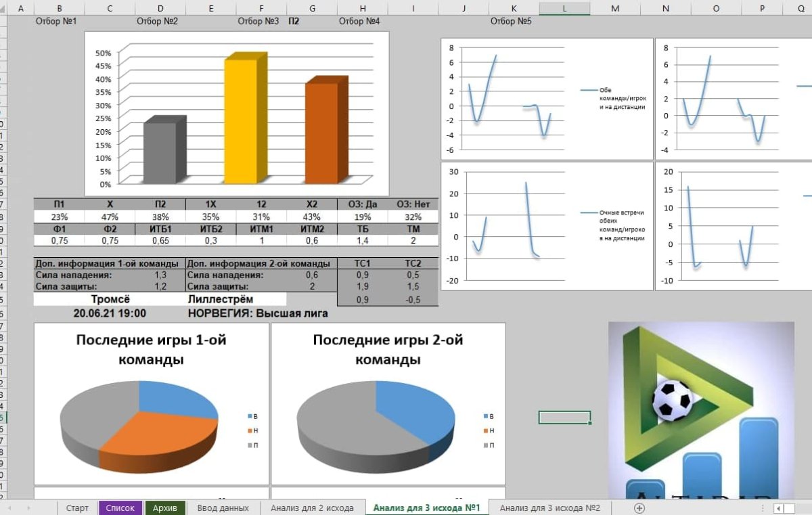Click the add new sheet plus icon

pyautogui.click(x=639, y=508)
